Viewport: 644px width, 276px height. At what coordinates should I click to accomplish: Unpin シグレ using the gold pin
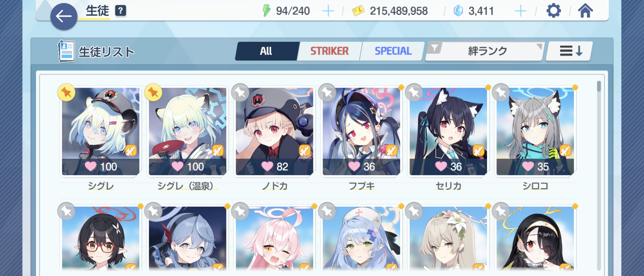pos(66,92)
